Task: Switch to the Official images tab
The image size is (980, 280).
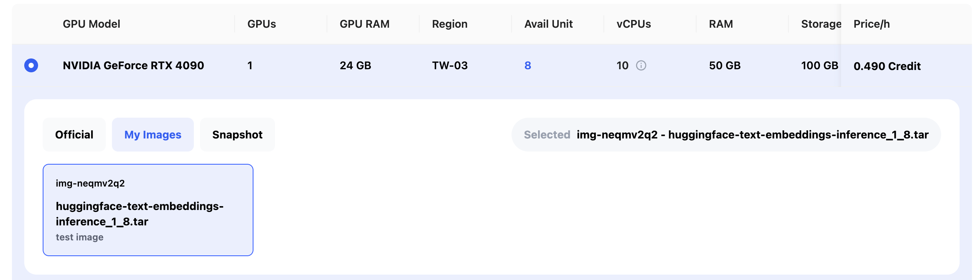Action: click(74, 135)
